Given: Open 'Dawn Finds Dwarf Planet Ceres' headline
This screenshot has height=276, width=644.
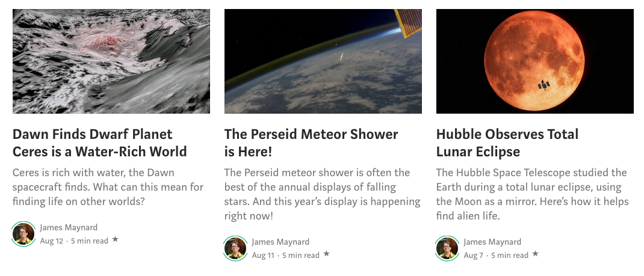Looking at the screenshot, I should pos(100,143).
